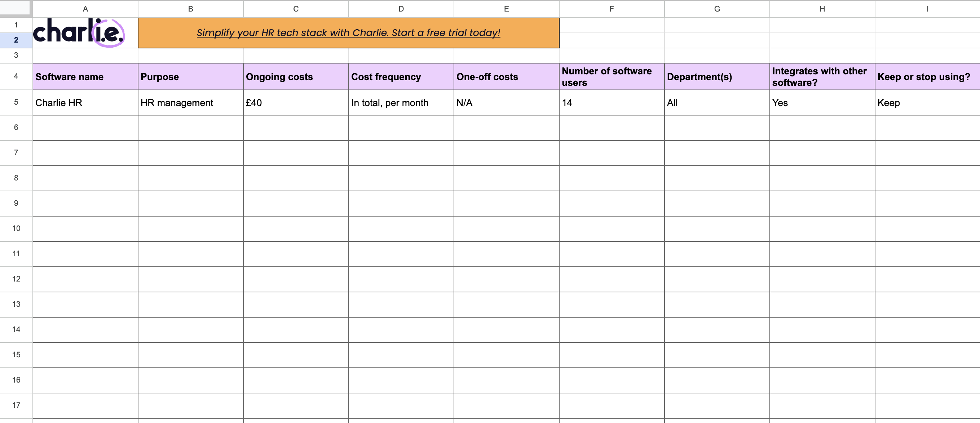Click the select-all corner box
Image resolution: width=980 pixels, height=423 pixels.
click(15, 8)
